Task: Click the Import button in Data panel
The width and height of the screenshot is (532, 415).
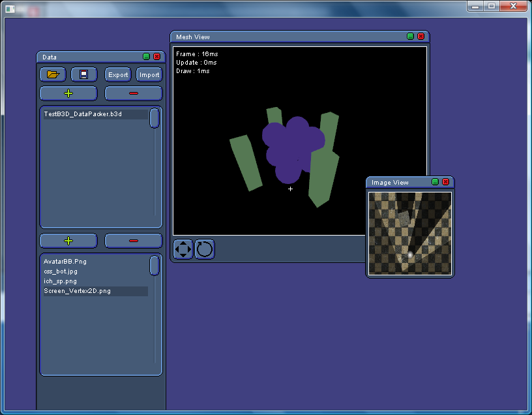Action: pos(149,74)
